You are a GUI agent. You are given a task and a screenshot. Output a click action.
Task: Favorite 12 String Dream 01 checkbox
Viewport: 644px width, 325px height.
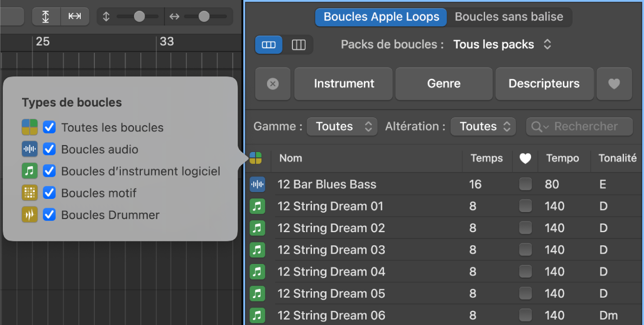pos(525,206)
